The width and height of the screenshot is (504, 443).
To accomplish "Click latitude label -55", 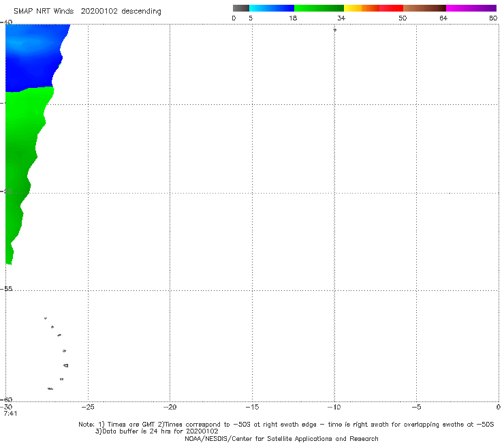I will click(x=6, y=289).
